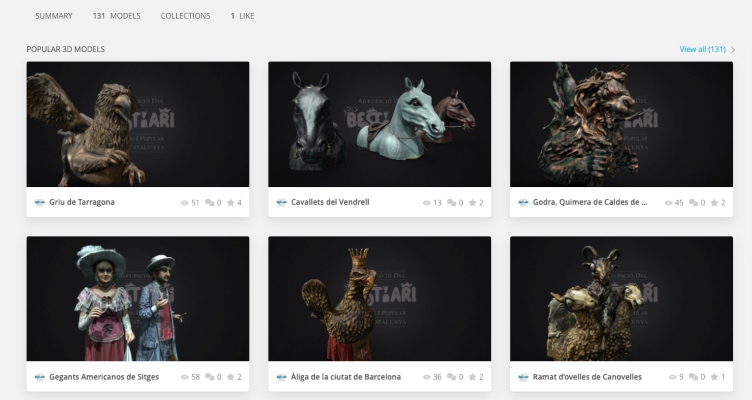
Task: Open the Godra, Quimera de Caldes model thumbnail
Action: coord(621,124)
